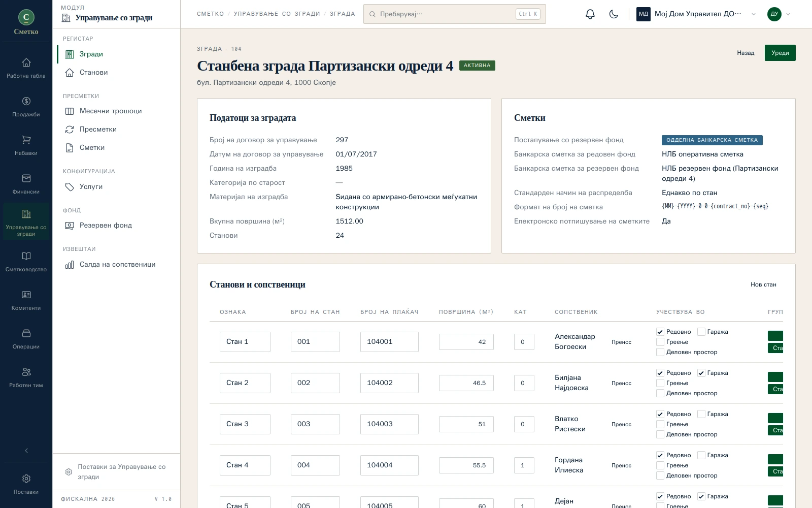
Task: Click the Уреди button
Action: pos(780,53)
